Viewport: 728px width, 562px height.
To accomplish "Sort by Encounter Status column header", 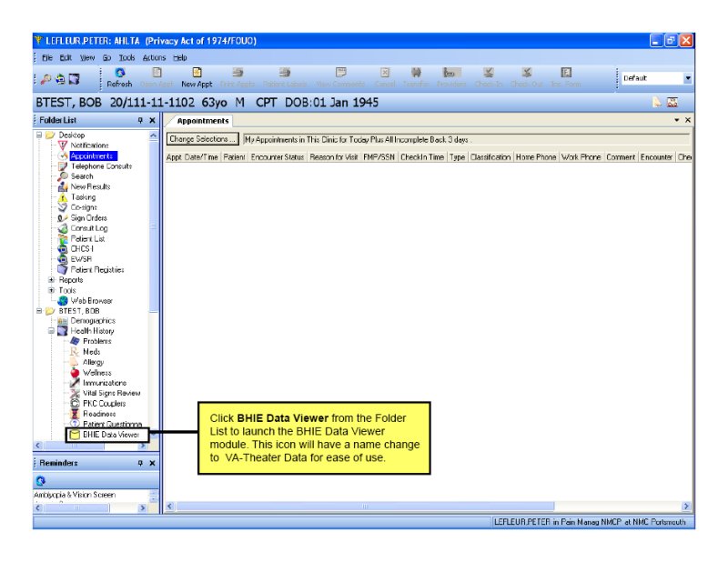I will coord(278,157).
